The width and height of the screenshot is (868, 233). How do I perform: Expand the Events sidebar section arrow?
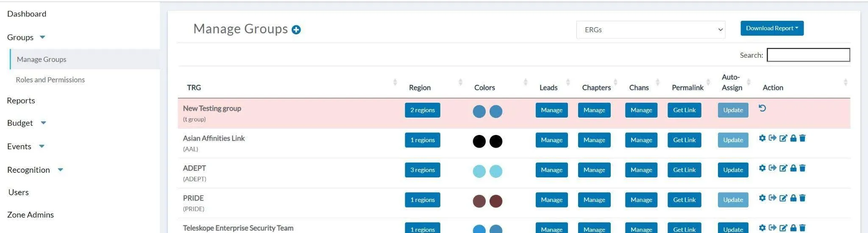[x=42, y=146]
